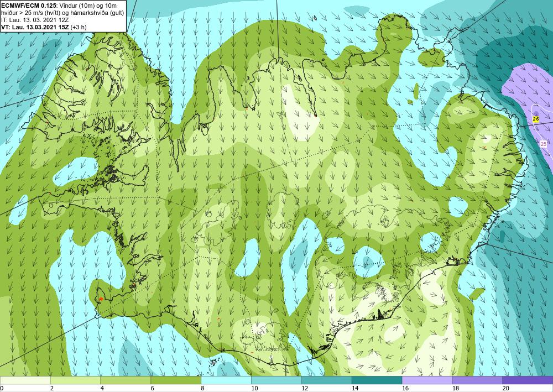
Task: Select the 14–16 m/s dark teal color band
Action: point(377,380)
